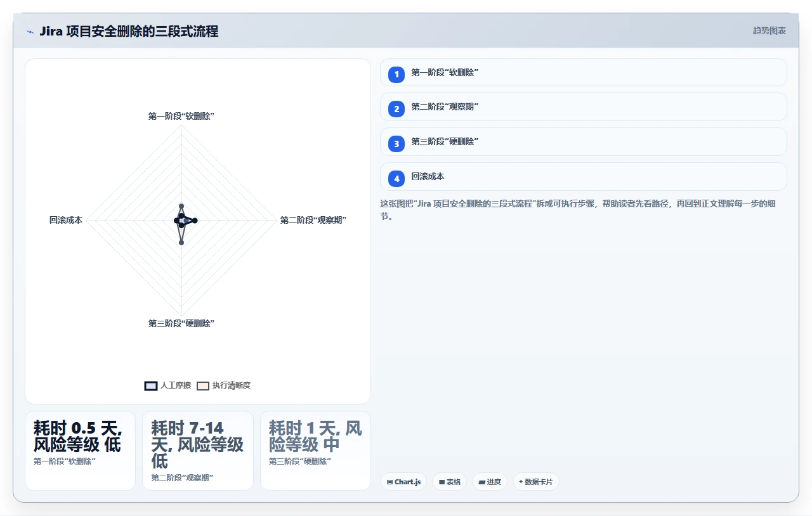Select the 耗时 7-14 天 data card
This screenshot has width=812, height=516.
[197, 450]
